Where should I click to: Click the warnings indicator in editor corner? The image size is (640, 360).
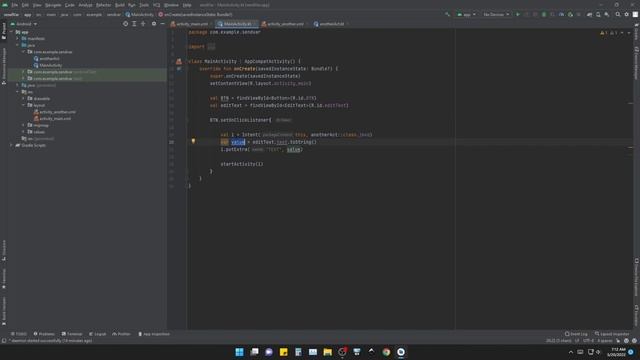pyautogui.click(x=608, y=33)
